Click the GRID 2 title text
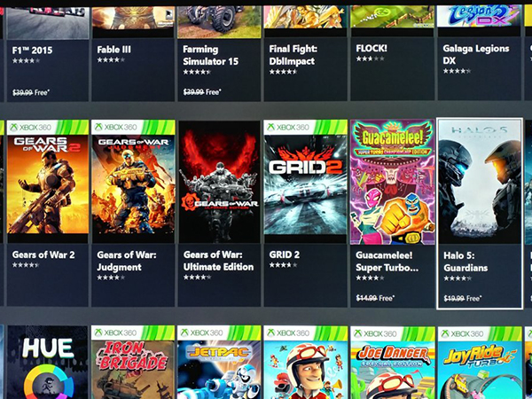The height and width of the screenshot is (399, 532). click(285, 254)
